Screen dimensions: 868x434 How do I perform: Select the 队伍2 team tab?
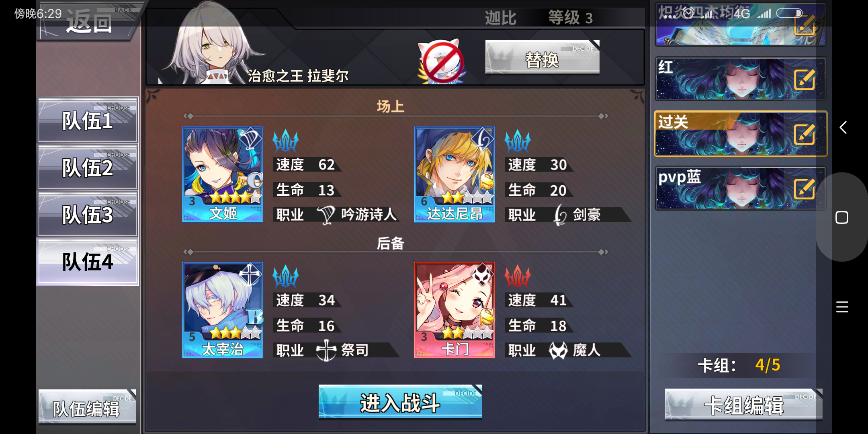(88, 167)
